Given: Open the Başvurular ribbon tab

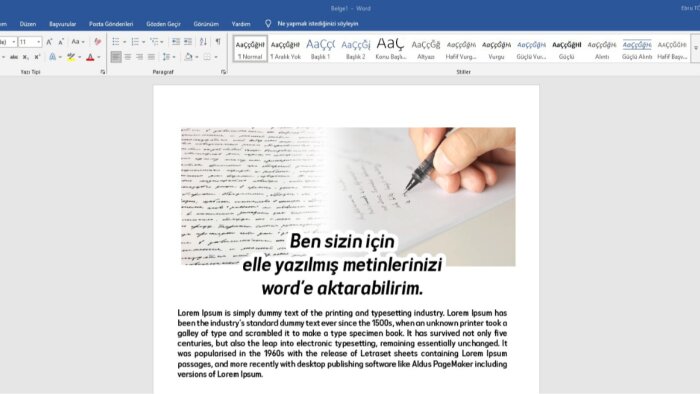Looking at the screenshot, I should coord(62,24).
